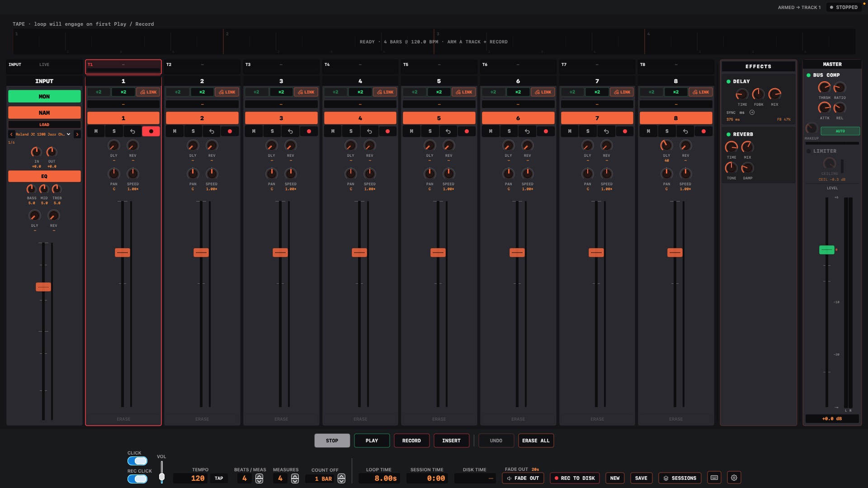Click the green master level fader handle
The width and height of the screenshot is (868, 488).
827,250
